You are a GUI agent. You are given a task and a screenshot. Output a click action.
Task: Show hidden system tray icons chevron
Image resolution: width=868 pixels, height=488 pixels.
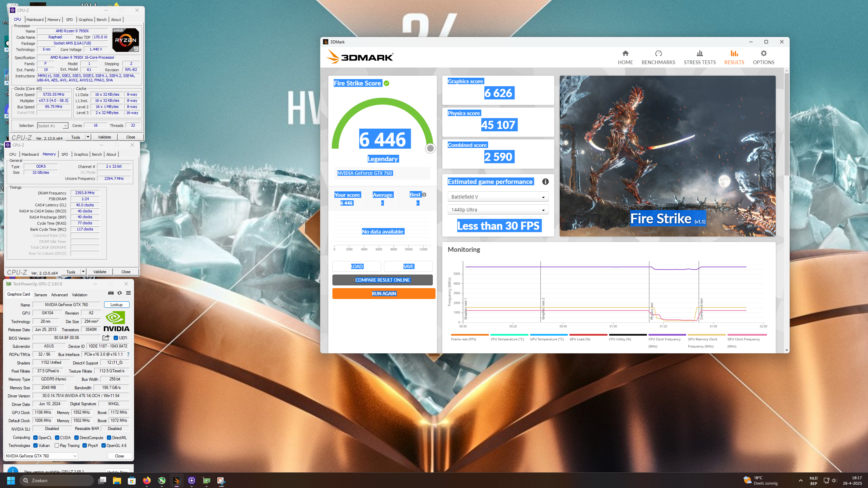[801, 480]
